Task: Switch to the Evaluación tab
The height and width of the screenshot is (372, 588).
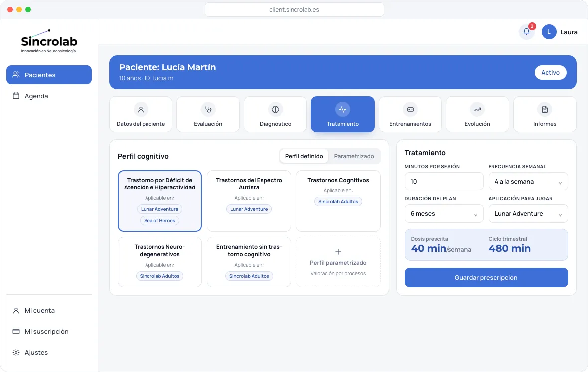Action: tap(208, 114)
